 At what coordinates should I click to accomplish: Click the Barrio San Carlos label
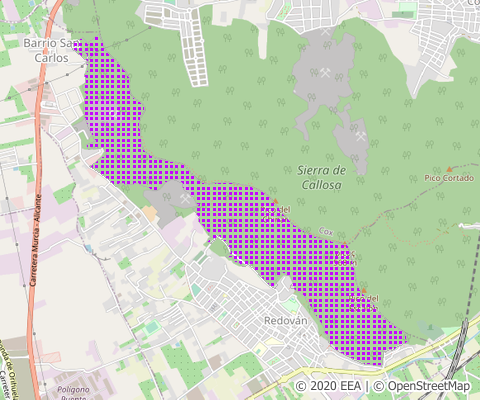(x=52, y=50)
